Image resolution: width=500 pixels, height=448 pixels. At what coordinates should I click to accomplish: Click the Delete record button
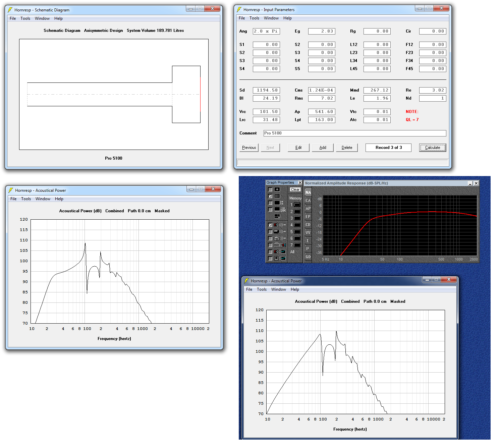[347, 148]
